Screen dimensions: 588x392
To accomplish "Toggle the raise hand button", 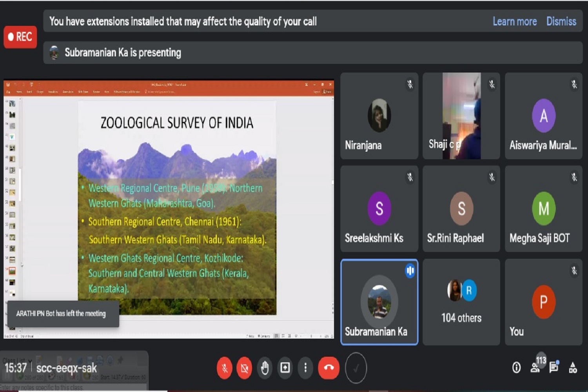I will point(265,368).
